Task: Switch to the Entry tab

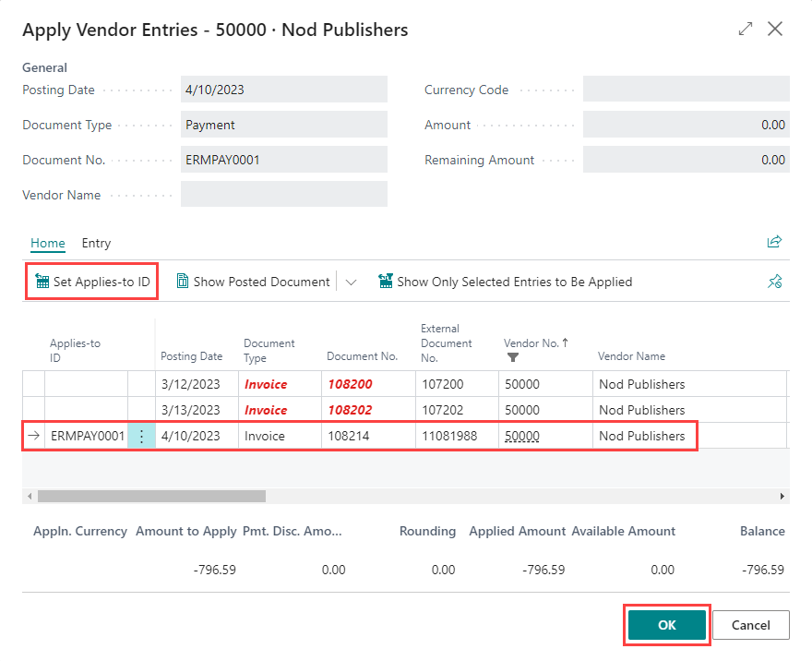Action: [x=96, y=243]
